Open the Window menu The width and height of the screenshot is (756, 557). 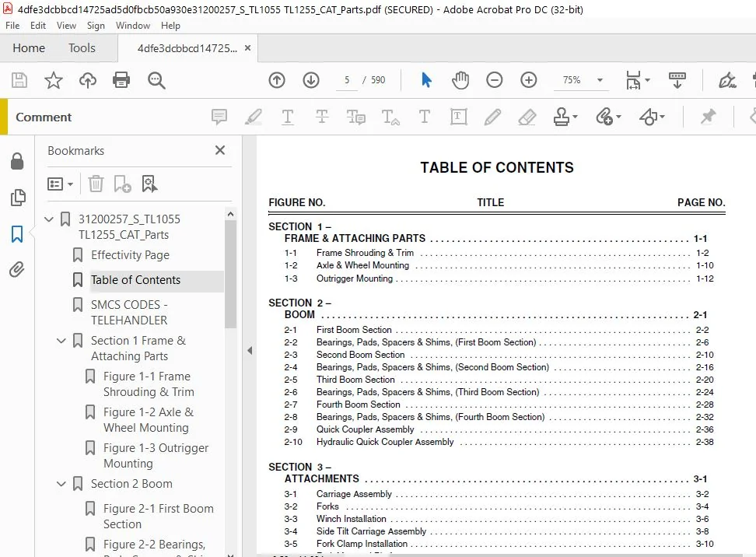pyautogui.click(x=133, y=26)
